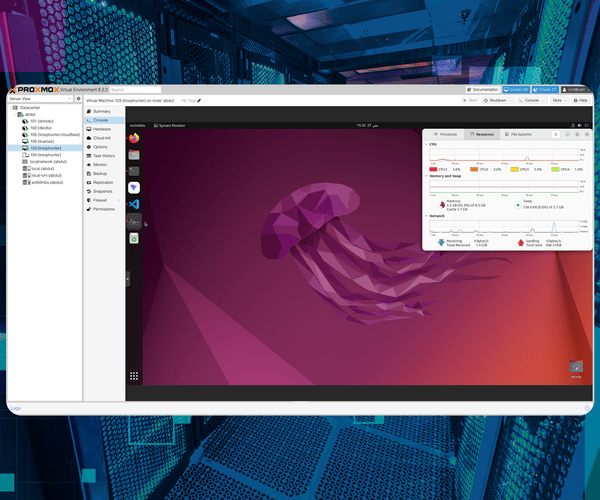
Task: Collapse the CPU section
Action: coord(427,145)
